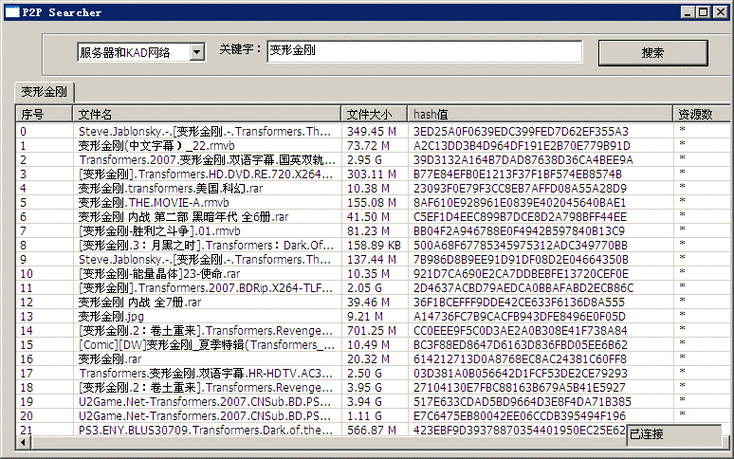The image size is (734, 459).
Task: Click row number 9 in 序号 column
Action: point(23,259)
